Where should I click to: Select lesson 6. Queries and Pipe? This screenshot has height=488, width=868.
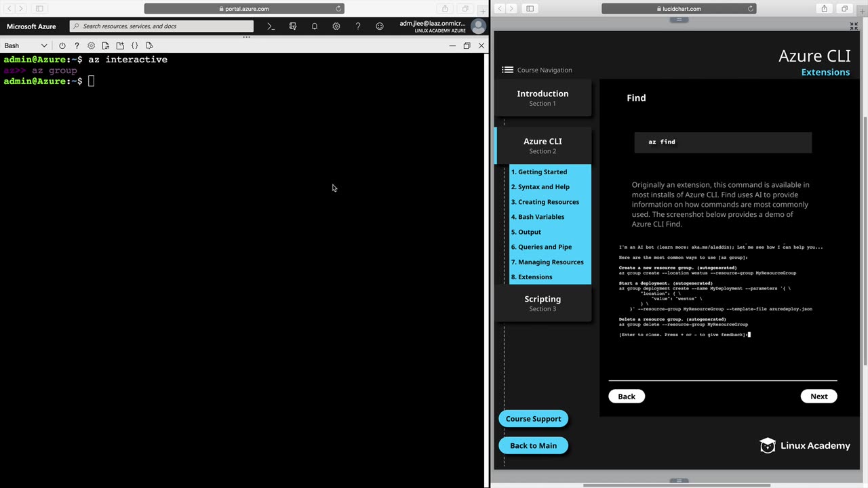550,247
